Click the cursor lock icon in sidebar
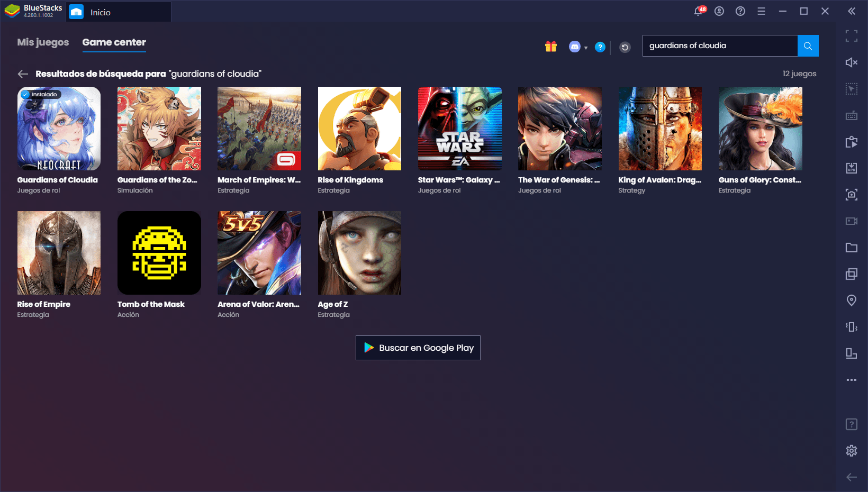Image resolution: width=868 pixels, height=492 pixels. (x=852, y=89)
